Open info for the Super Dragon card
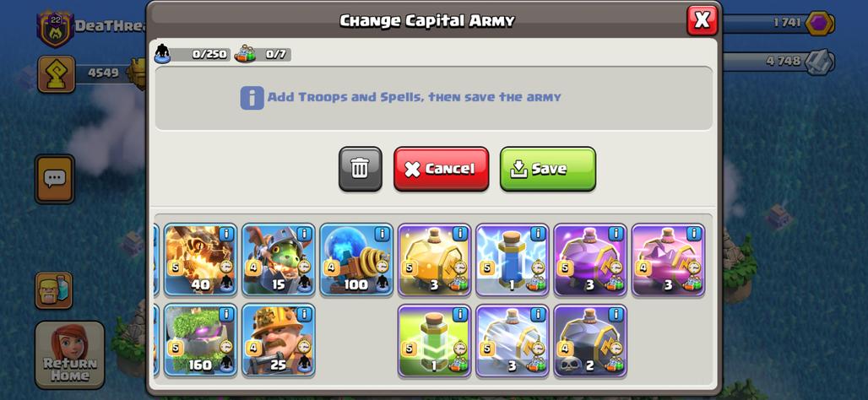This screenshot has height=400, width=868. coord(226,234)
